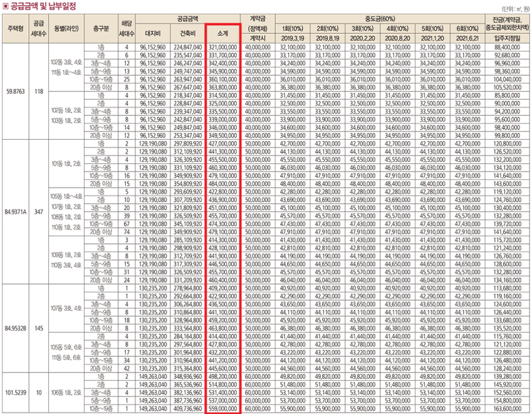532x414 pixels.
Task: Select housing type '84.9532B'
Action: 16,329
